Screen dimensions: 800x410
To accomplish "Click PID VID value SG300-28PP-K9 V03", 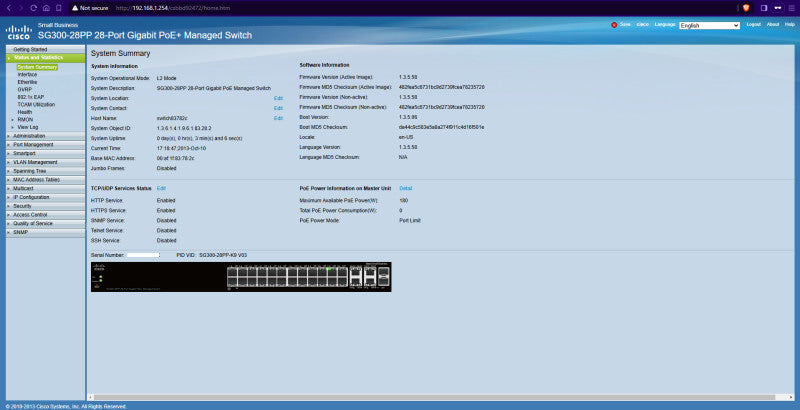I will tap(223, 255).
